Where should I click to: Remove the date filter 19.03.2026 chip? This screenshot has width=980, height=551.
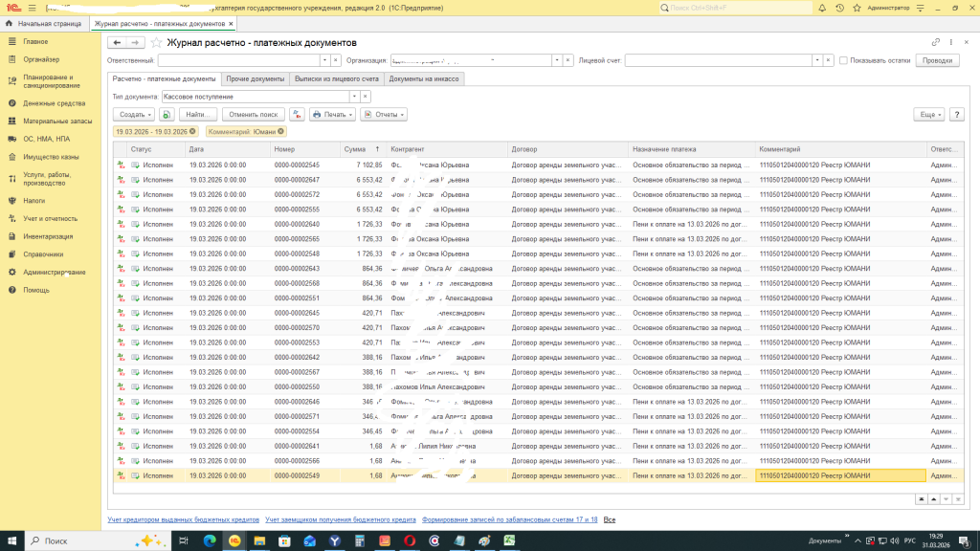(x=192, y=132)
